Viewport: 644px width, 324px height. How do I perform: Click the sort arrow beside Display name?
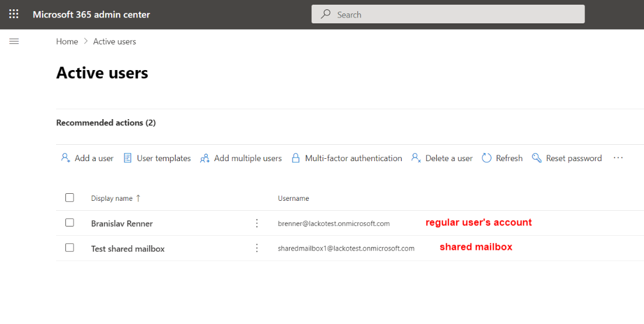coord(138,198)
